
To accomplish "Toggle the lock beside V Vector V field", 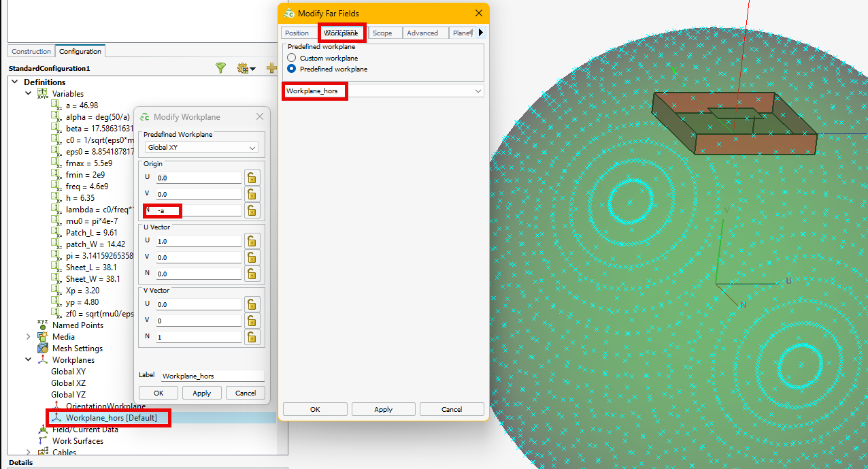I will click(x=252, y=321).
